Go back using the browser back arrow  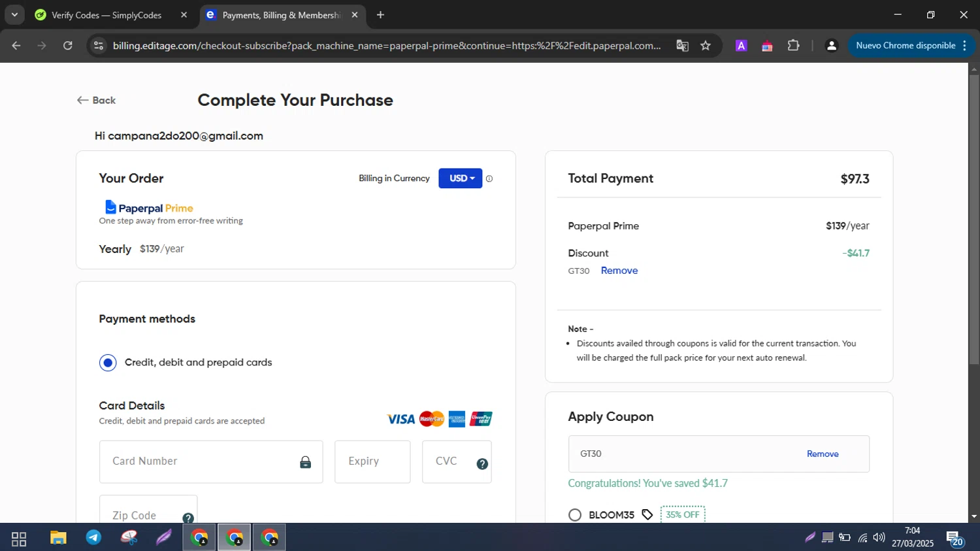16,46
